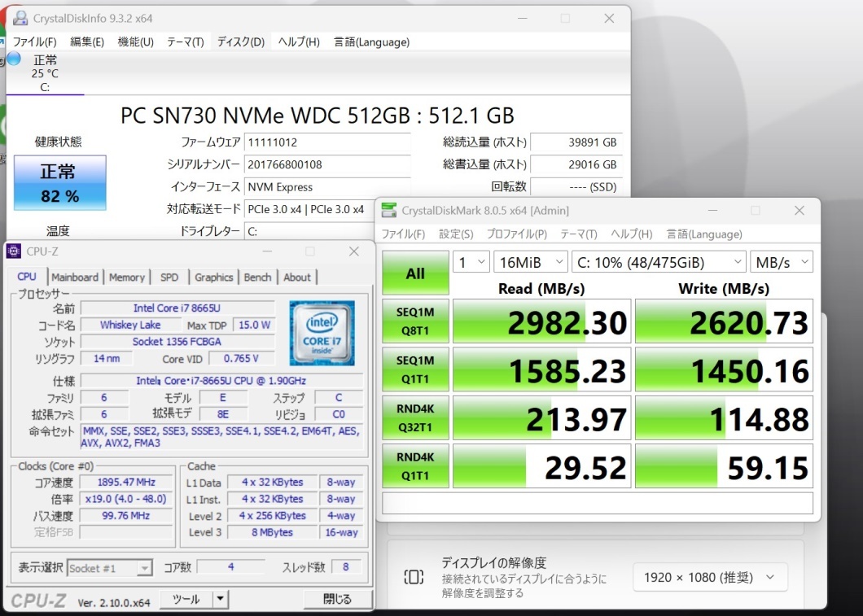Click the Intel Core i7 8665U name field
863x616 pixels.
click(177, 308)
